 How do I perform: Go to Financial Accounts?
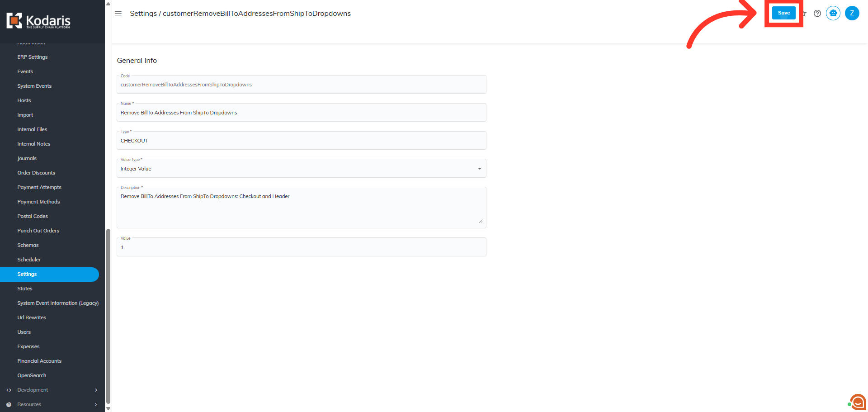tap(39, 361)
